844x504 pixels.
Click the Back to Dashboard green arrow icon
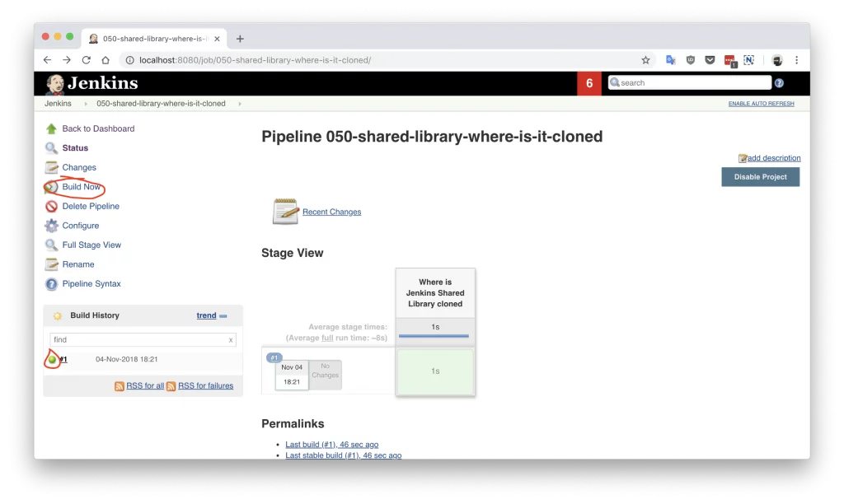(x=51, y=128)
